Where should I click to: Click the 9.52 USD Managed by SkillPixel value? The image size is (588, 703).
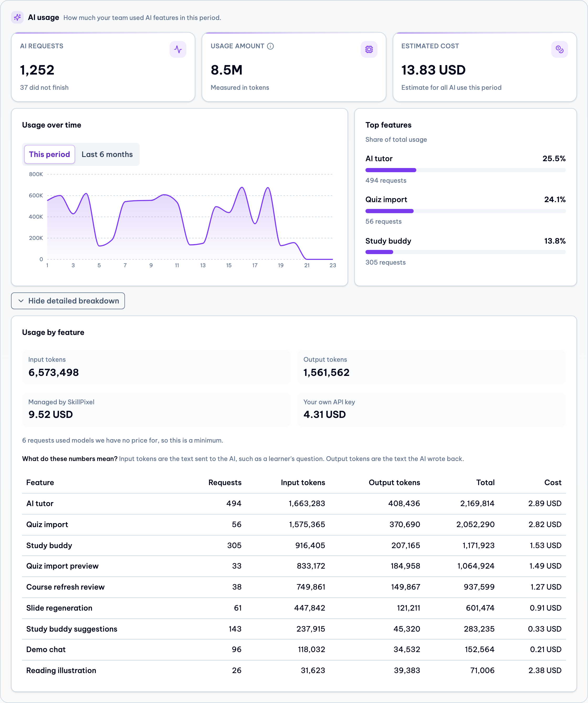[51, 415]
